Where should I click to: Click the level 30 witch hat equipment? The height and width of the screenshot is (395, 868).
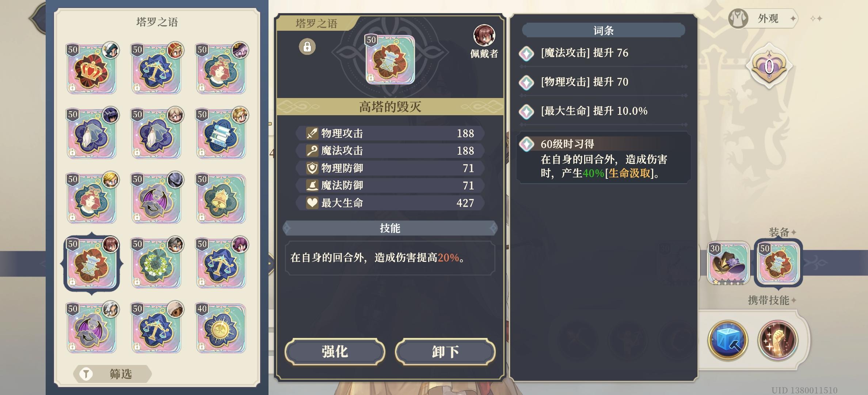tap(728, 263)
